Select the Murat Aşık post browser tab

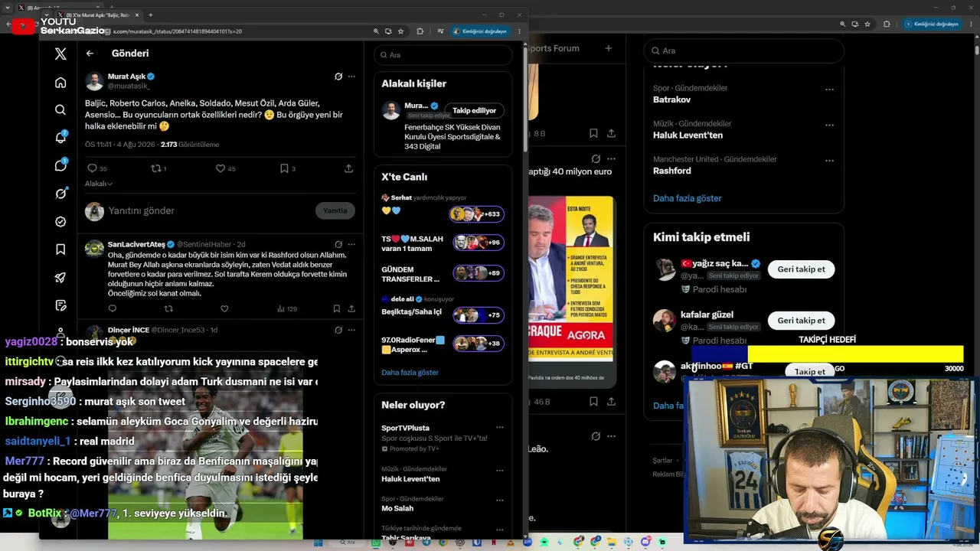[x=99, y=15]
